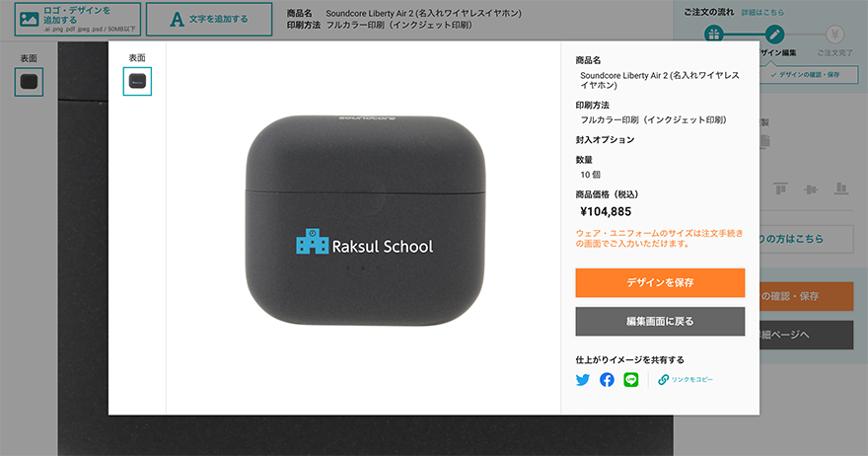Click the earbuds case preview image
This screenshot has width=868, height=456.
(x=365, y=220)
